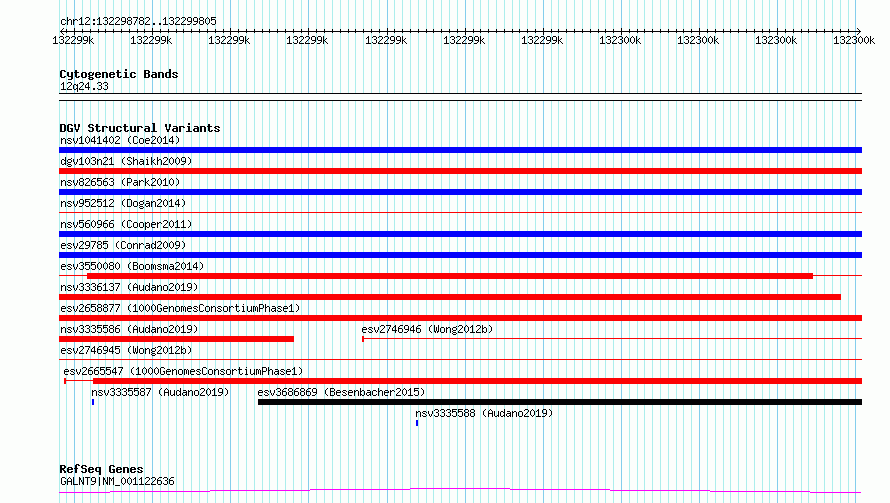
Task: Select the esv2746945 (Wong2012b) thin red line
Action: pos(460,360)
